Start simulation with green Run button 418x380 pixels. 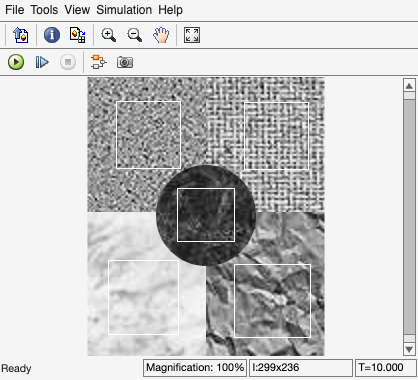point(16,62)
